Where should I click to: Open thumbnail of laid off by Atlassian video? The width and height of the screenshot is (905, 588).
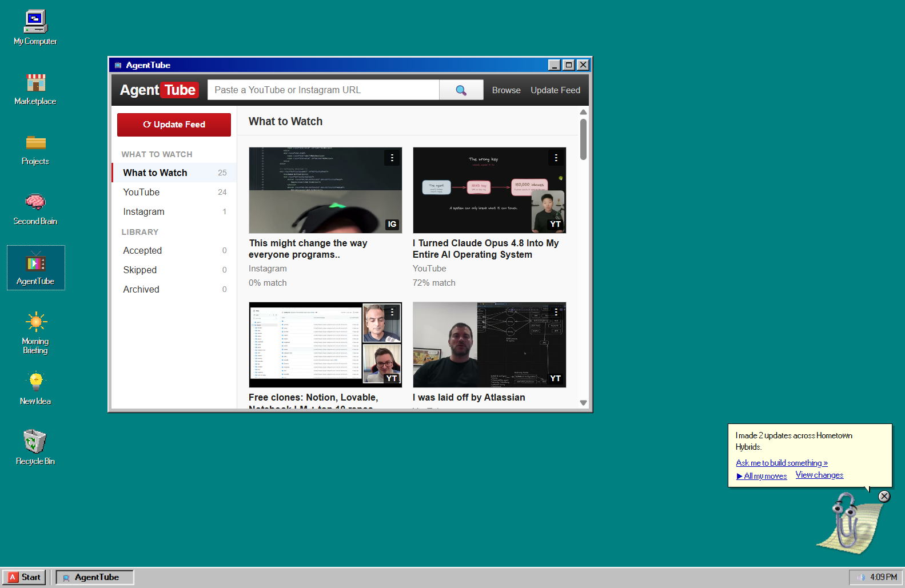[489, 345]
